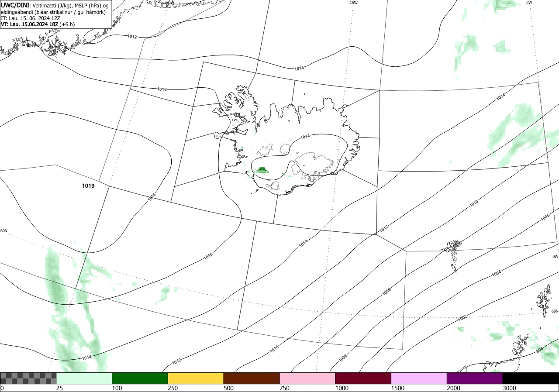
Task: Click the black legend swatch above 3000
Action: [531, 378]
